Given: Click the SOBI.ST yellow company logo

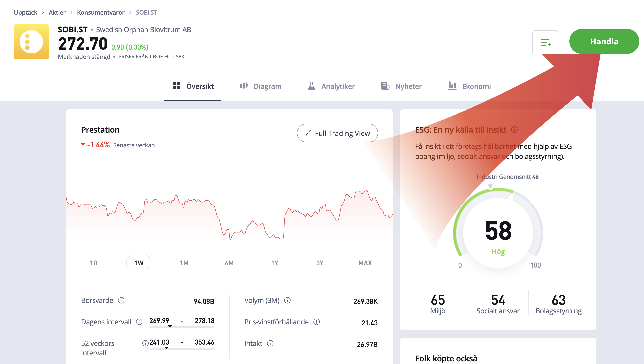Looking at the screenshot, I should tap(31, 42).
